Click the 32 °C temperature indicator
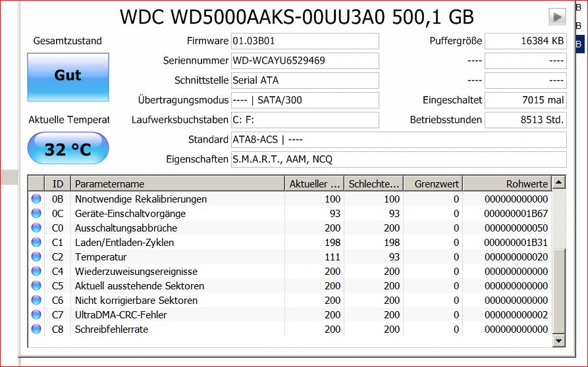This screenshot has height=367, width=588. click(x=68, y=149)
